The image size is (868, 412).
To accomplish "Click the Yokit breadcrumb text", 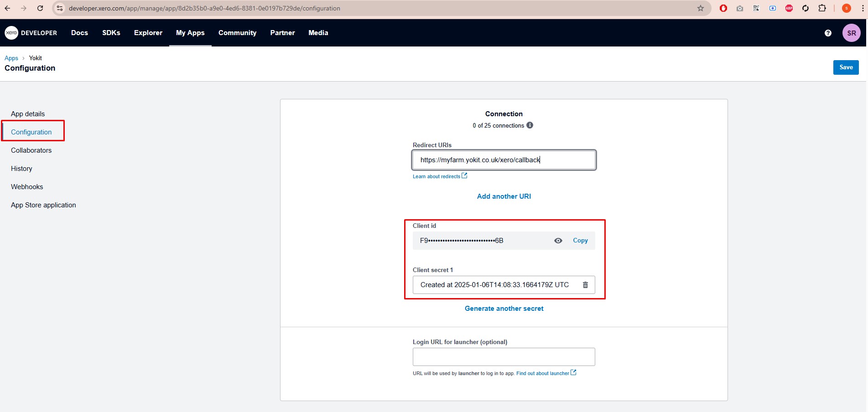I will (x=36, y=58).
